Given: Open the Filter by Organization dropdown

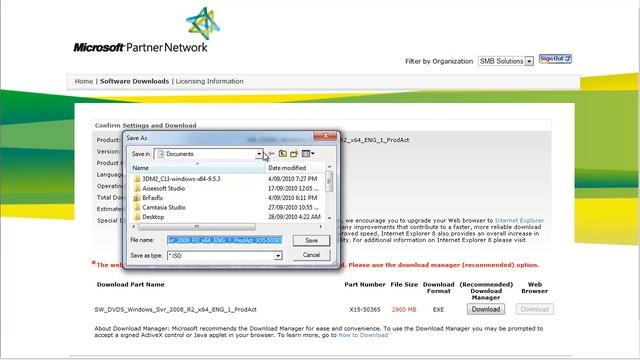Looking at the screenshot, I should 529,61.
